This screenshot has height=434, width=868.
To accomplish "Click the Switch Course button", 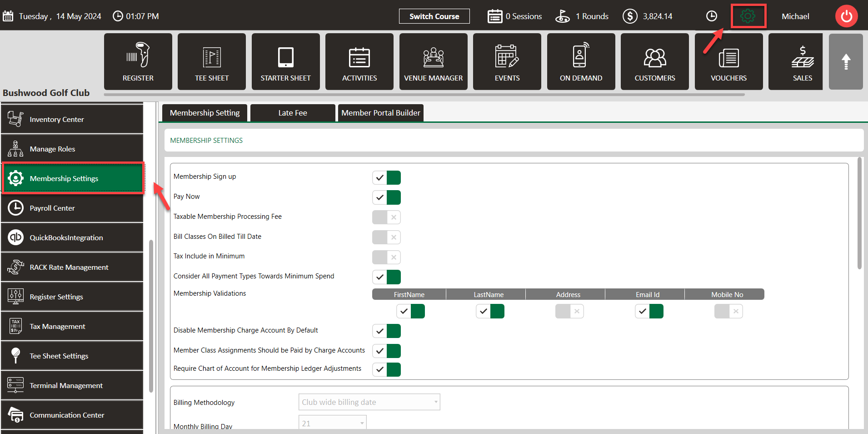I will (434, 16).
